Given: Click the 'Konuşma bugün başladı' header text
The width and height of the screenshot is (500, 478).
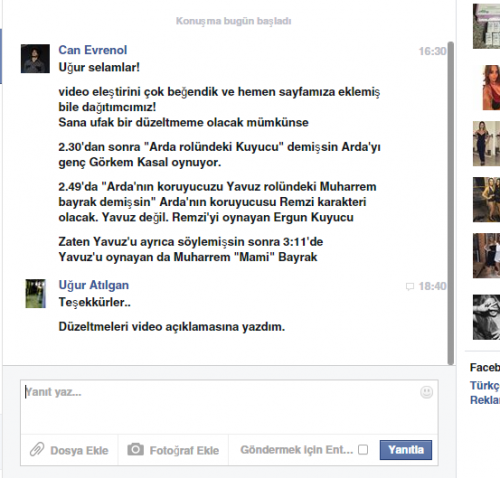Looking at the screenshot, I should point(233,21).
